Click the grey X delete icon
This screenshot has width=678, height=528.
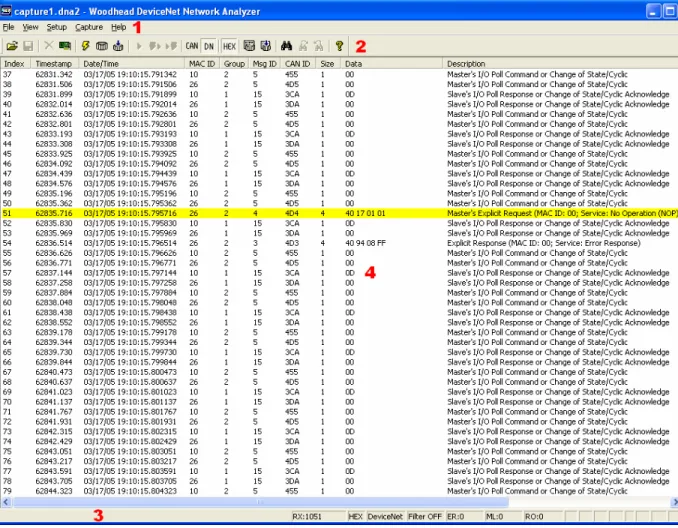(49, 46)
